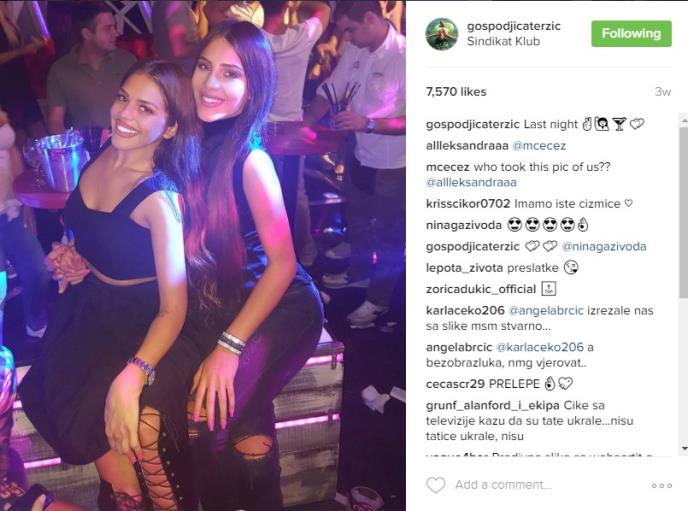
Task: Open @karlaceko206 mention link
Action: tap(540, 347)
